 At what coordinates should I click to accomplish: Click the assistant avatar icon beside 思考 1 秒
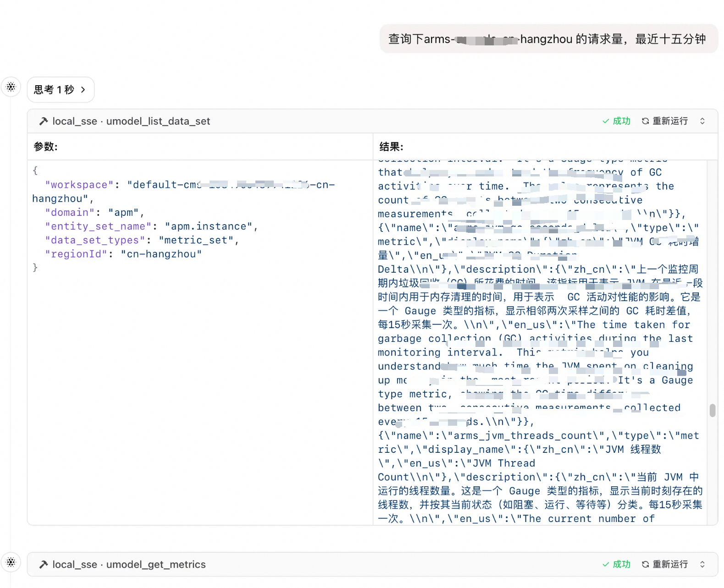coord(11,87)
